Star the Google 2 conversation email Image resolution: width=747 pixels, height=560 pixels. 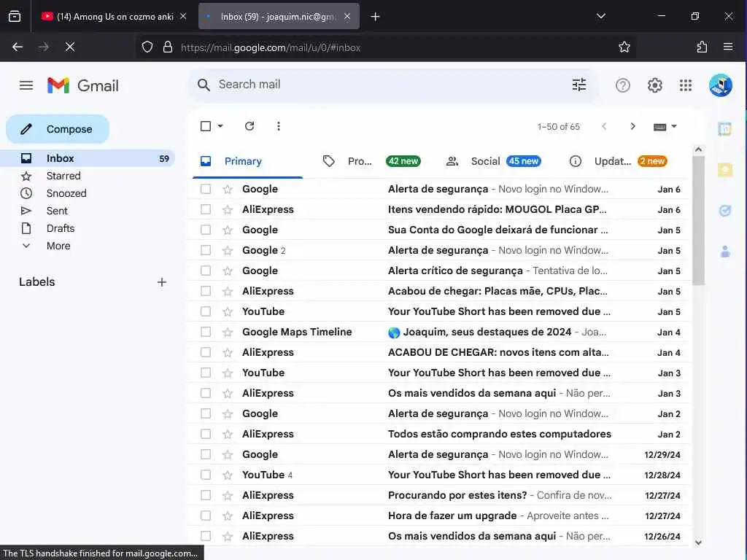click(x=228, y=251)
